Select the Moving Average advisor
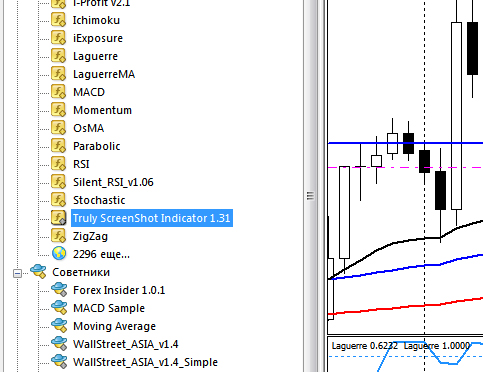 pyautogui.click(x=114, y=326)
